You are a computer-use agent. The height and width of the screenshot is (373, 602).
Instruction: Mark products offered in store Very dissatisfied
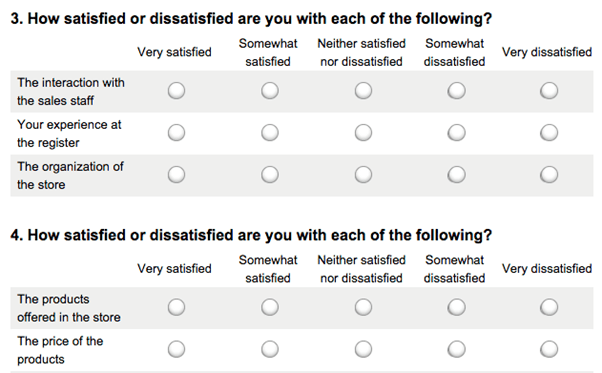pyautogui.click(x=549, y=307)
